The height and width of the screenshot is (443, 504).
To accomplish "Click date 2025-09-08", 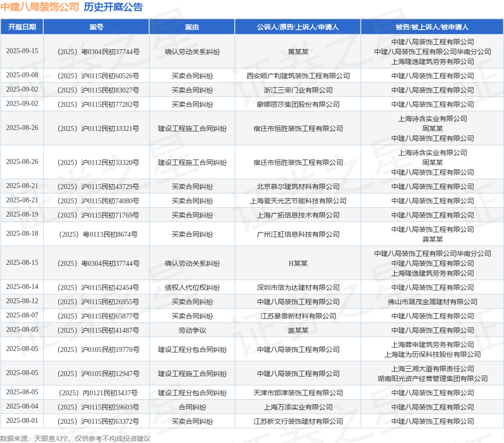I will [22, 75].
